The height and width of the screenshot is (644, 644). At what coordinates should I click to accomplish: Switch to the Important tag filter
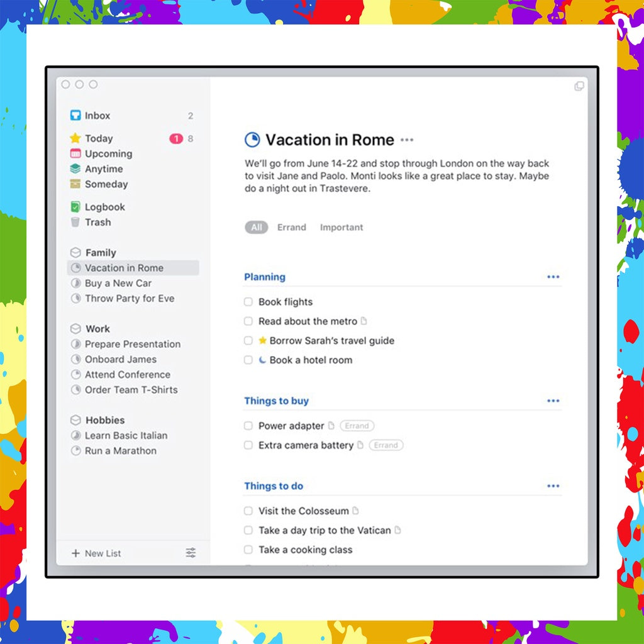[x=341, y=227]
